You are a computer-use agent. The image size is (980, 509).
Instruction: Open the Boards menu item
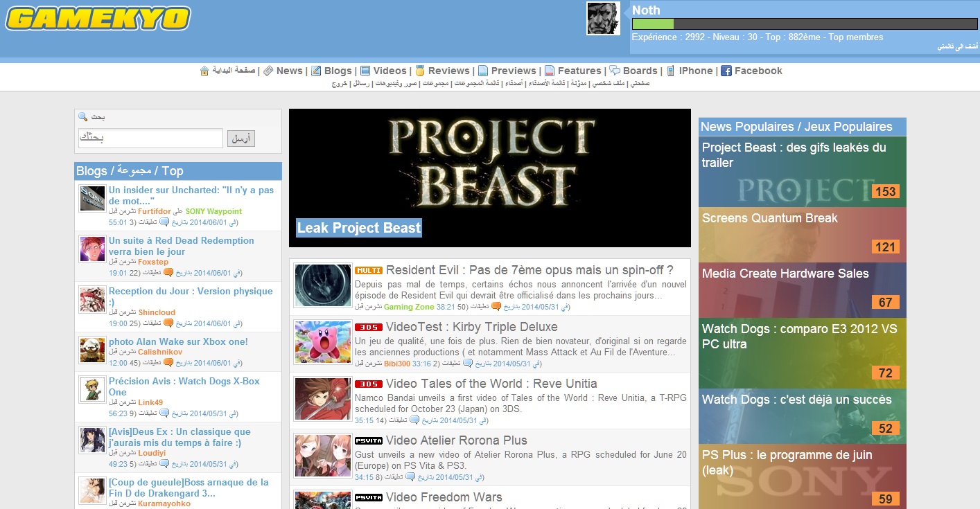pos(640,71)
